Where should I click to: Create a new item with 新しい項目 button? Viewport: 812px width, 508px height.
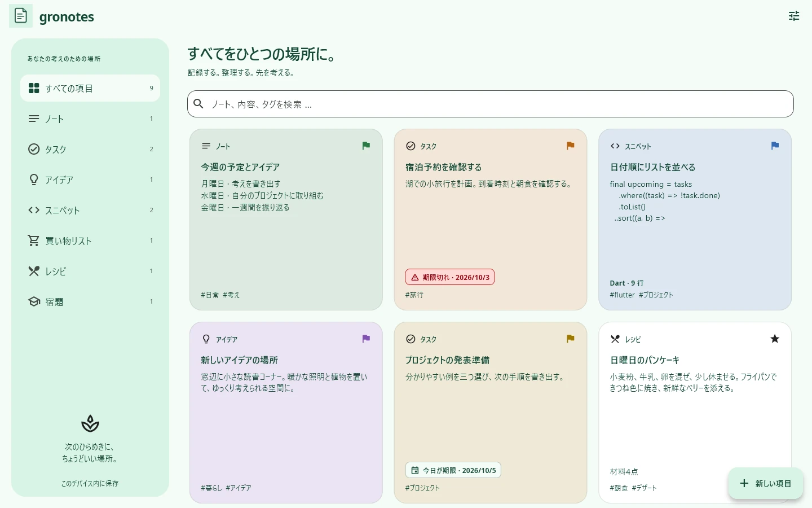765,483
